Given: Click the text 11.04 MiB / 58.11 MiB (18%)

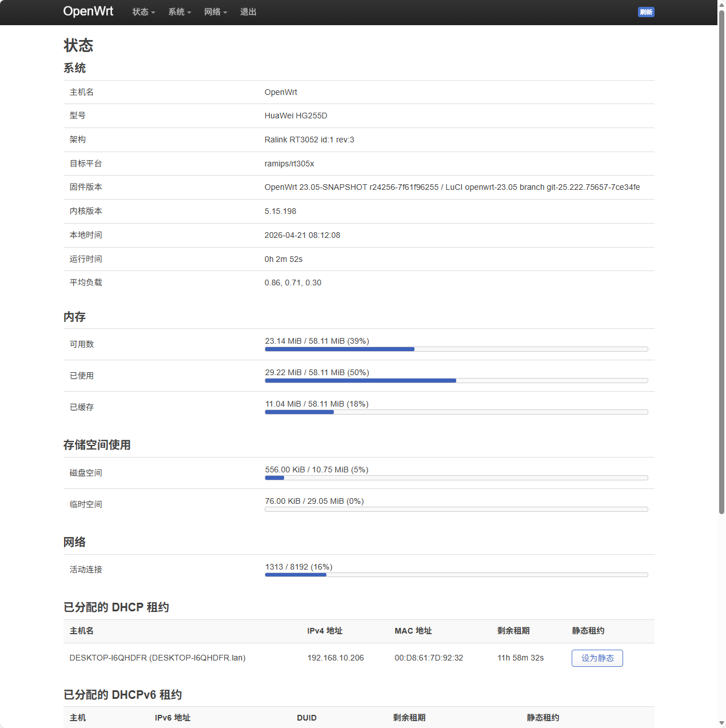Looking at the screenshot, I should [317, 404].
